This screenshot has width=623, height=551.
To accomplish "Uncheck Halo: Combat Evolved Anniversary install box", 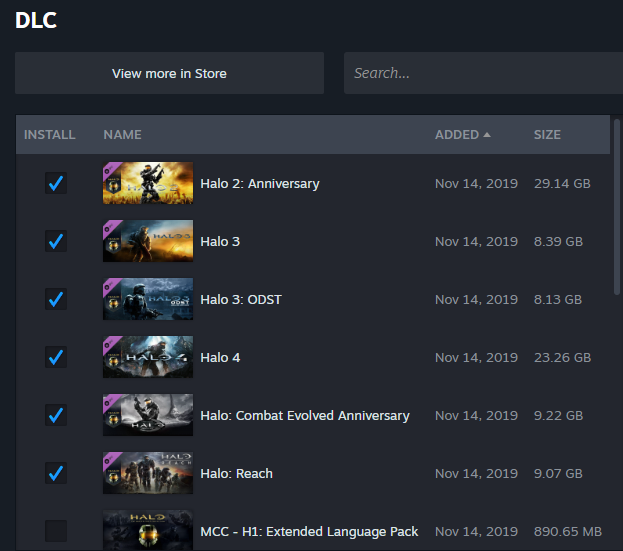I will 56,415.
